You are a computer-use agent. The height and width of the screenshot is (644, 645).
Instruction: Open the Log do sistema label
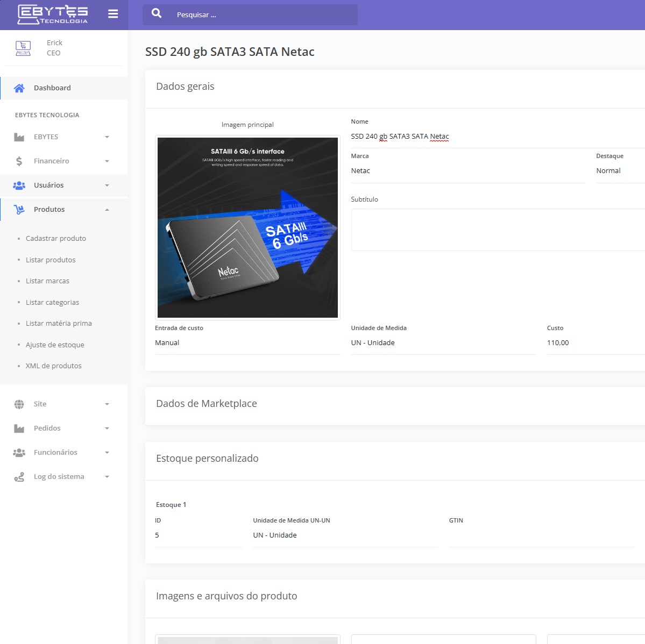(x=59, y=477)
